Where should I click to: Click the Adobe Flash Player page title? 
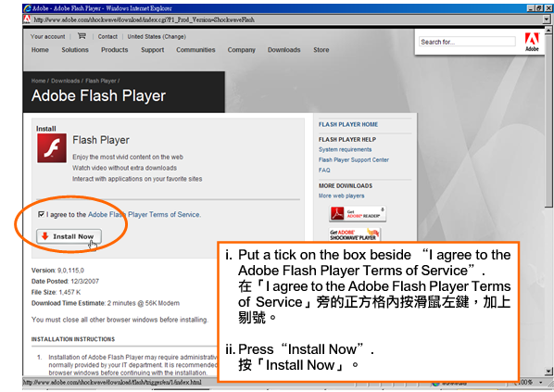(x=98, y=95)
